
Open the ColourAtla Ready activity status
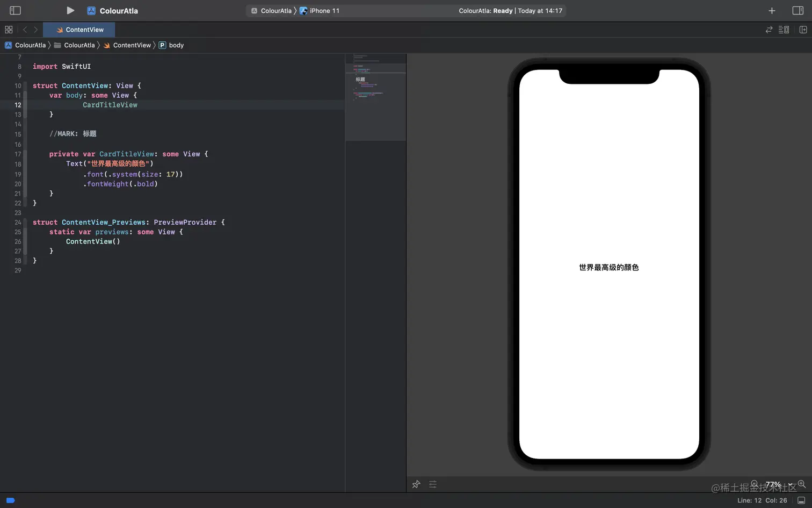point(510,11)
